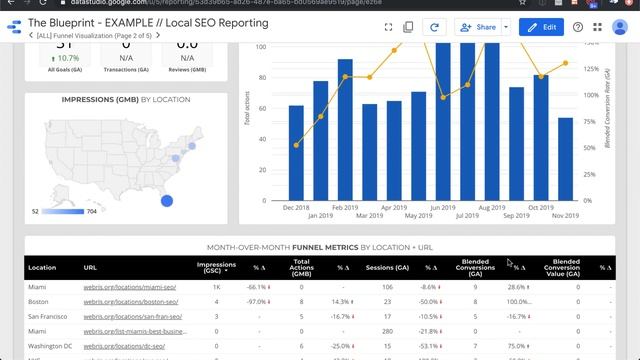Click the Transactions (GA) scorecard label
The height and width of the screenshot is (360, 640).
pyautogui.click(x=126, y=70)
